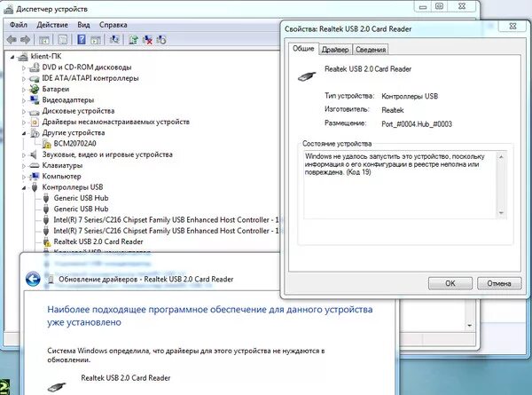The image size is (532, 395).
Task: Select the IDE ATA/ATAPI контроллеры icon
Action: [x=35, y=78]
